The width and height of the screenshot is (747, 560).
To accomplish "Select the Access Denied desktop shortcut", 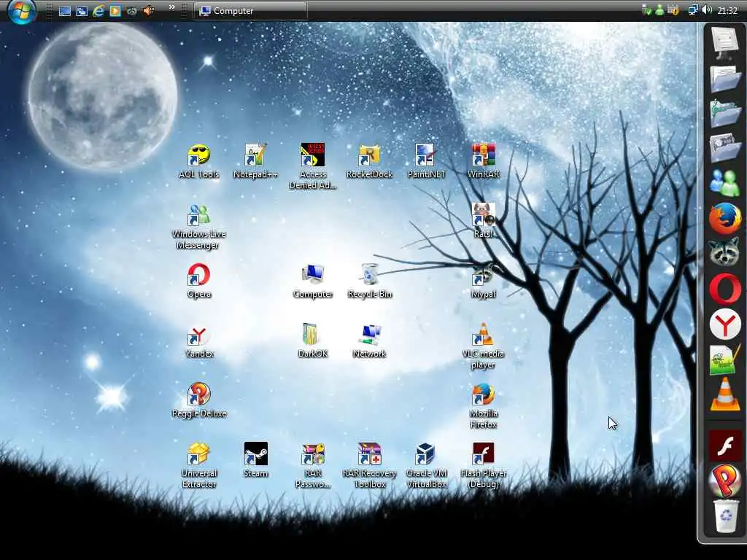I will tap(313, 166).
